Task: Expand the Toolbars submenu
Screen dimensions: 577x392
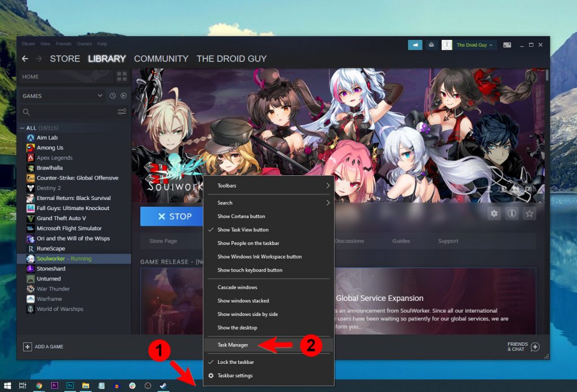Action: [269, 186]
